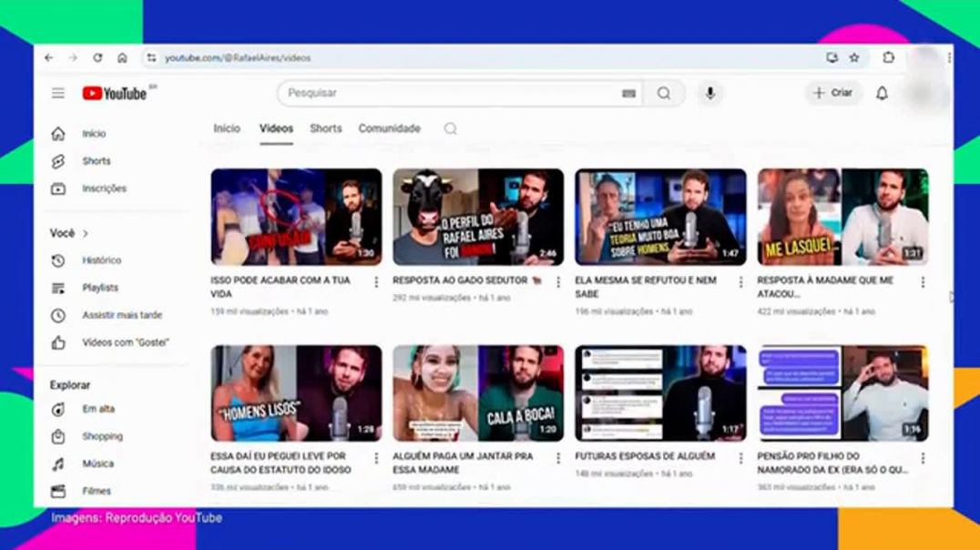This screenshot has width=980, height=550.
Task: Open options menu for RESPOSTA À MADAME QUE ME ATACOU
Action: [x=923, y=282]
